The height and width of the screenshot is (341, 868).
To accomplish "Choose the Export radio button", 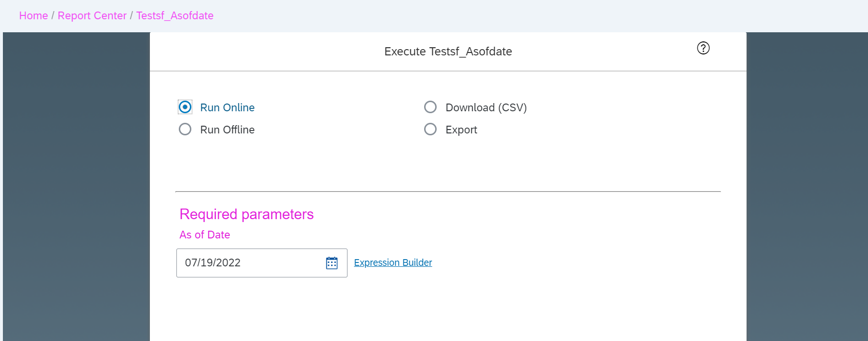I will [x=430, y=129].
